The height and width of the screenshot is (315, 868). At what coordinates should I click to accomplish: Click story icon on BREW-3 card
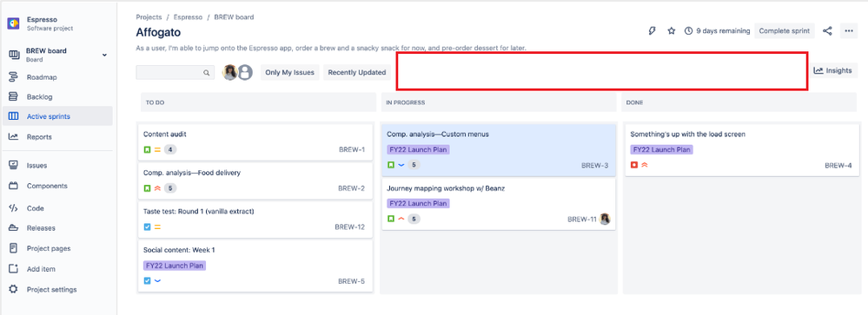391,165
